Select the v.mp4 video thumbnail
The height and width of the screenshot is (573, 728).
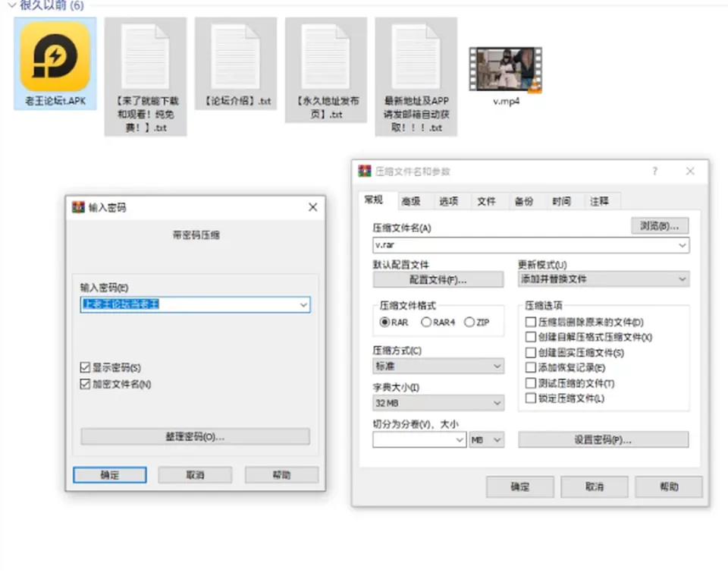click(x=506, y=69)
